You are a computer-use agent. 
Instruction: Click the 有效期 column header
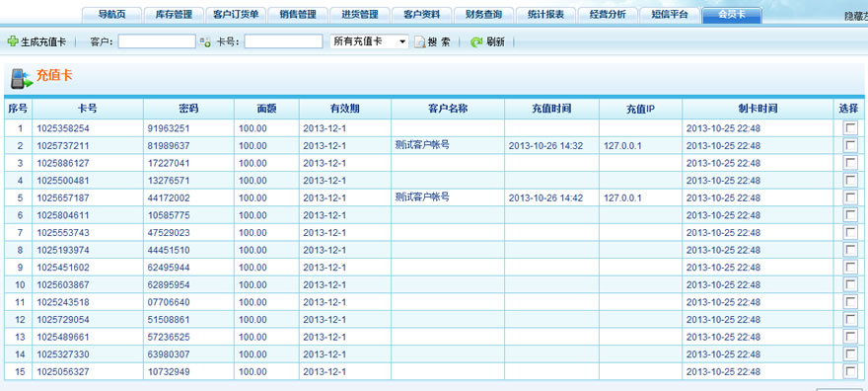pos(345,109)
